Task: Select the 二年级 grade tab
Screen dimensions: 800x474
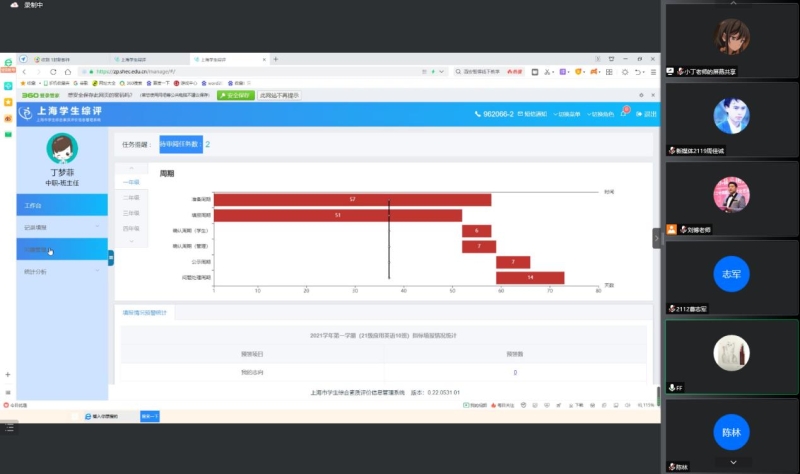Action: coord(131,197)
